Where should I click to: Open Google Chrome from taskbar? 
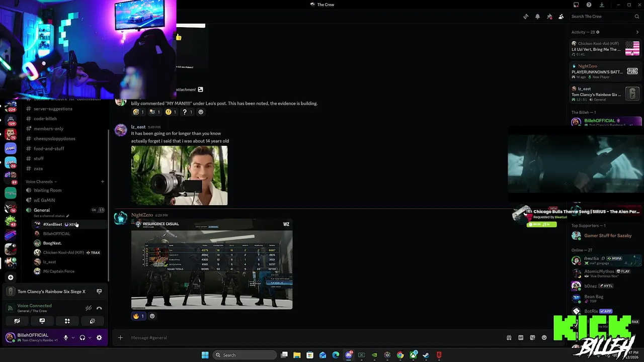click(x=400, y=355)
